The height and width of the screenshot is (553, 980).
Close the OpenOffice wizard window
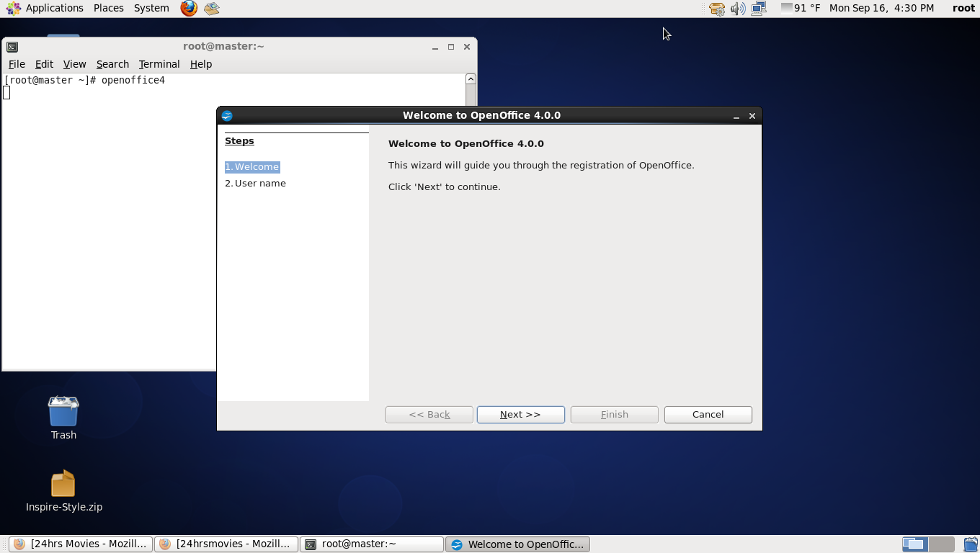752,116
